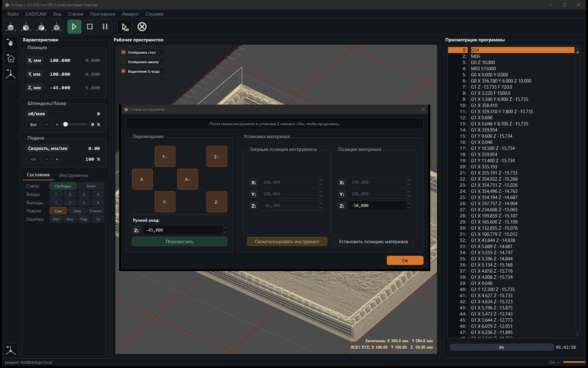The image size is (588, 368).
Task: Select the Станок mode button
Action: coord(96,211)
